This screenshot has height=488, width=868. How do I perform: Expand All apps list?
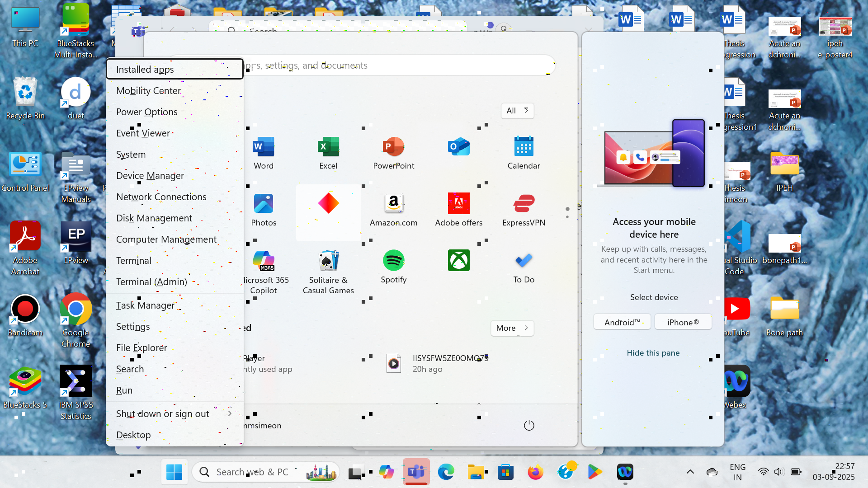pos(517,111)
